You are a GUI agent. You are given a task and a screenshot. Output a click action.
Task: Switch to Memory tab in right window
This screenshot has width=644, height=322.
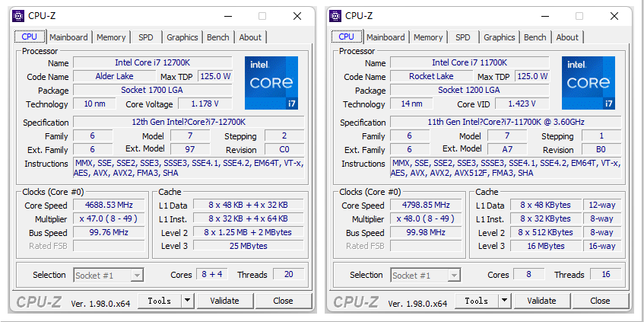pyautogui.click(x=428, y=37)
